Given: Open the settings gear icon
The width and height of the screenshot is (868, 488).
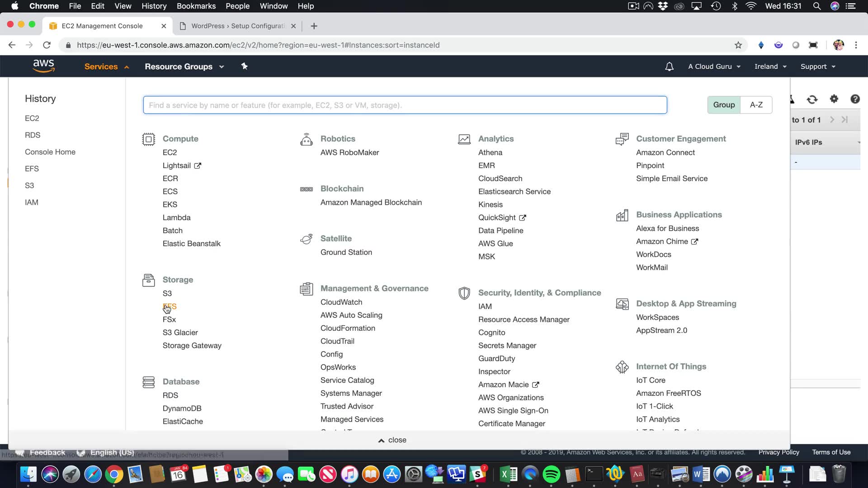Looking at the screenshot, I should pos(834,99).
